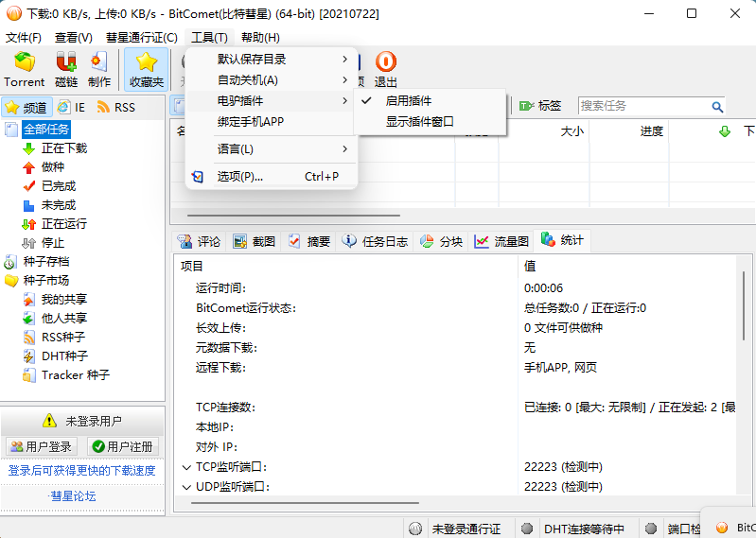Click the red 退出 exit icon
The width and height of the screenshot is (756, 538).
click(x=386, y=69)
